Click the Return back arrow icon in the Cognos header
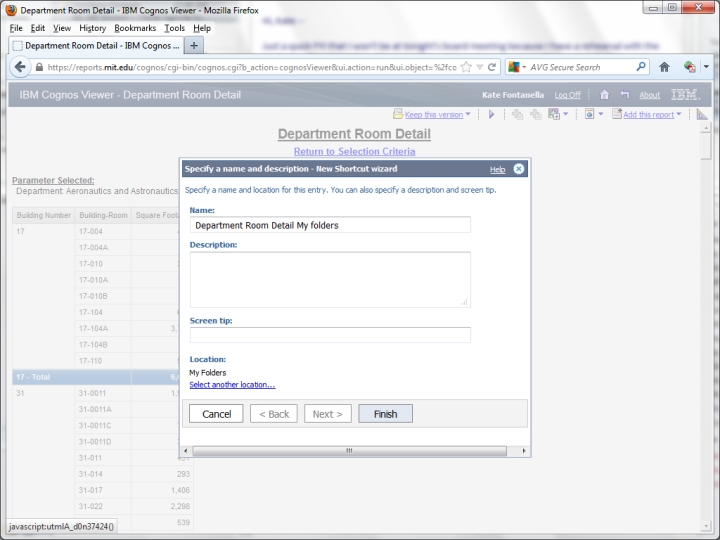Image resolution: width=720 pixels, height=540 pixels. (624, 95)
